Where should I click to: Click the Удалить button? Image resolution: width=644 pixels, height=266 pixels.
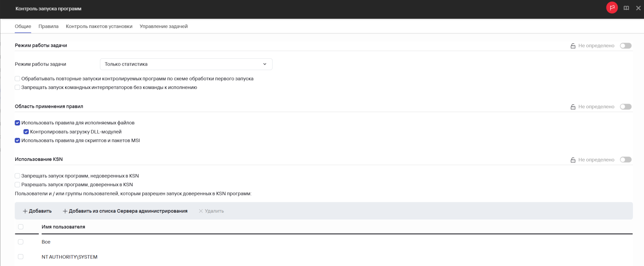tap(211, 211)
